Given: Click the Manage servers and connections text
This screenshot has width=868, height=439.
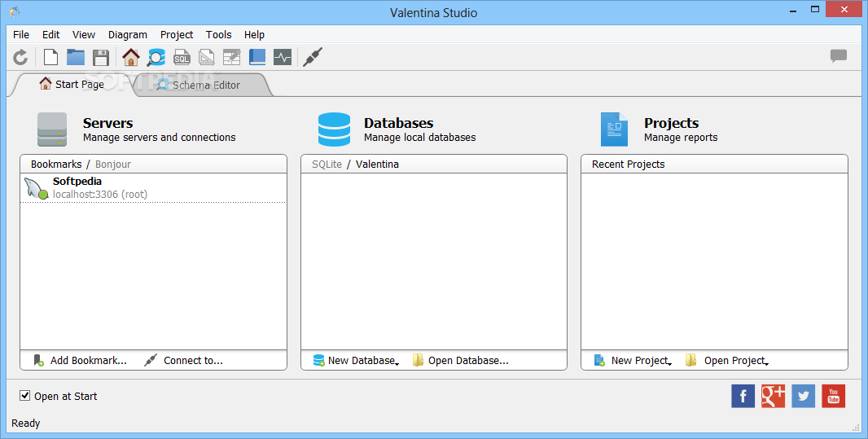Looking at the screenshot, I should tap(160, 138).
